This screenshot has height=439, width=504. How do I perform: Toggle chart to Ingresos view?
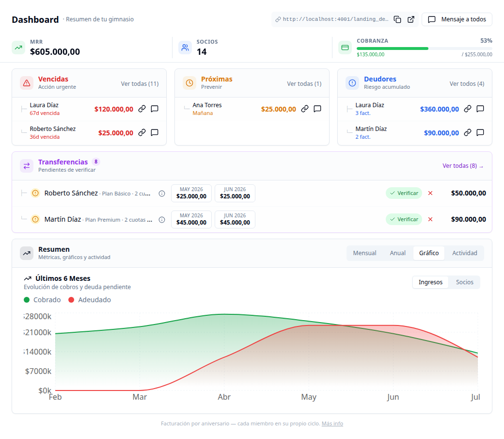click(x=430, y=282)
